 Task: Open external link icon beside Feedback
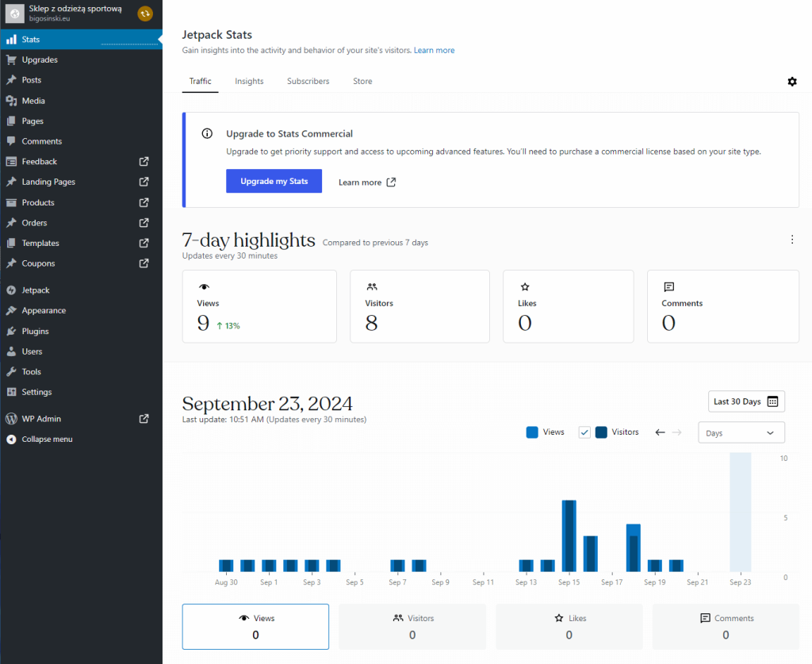point(144,161)
